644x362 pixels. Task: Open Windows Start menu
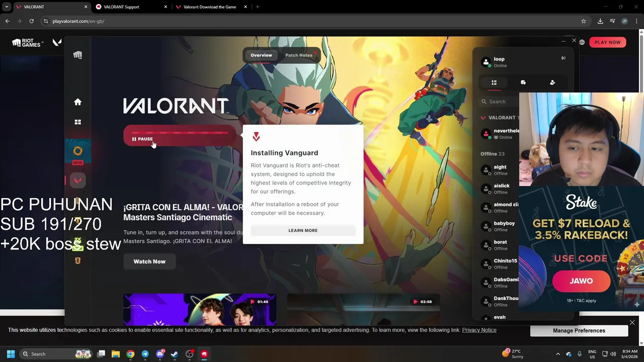pos(11,354)
